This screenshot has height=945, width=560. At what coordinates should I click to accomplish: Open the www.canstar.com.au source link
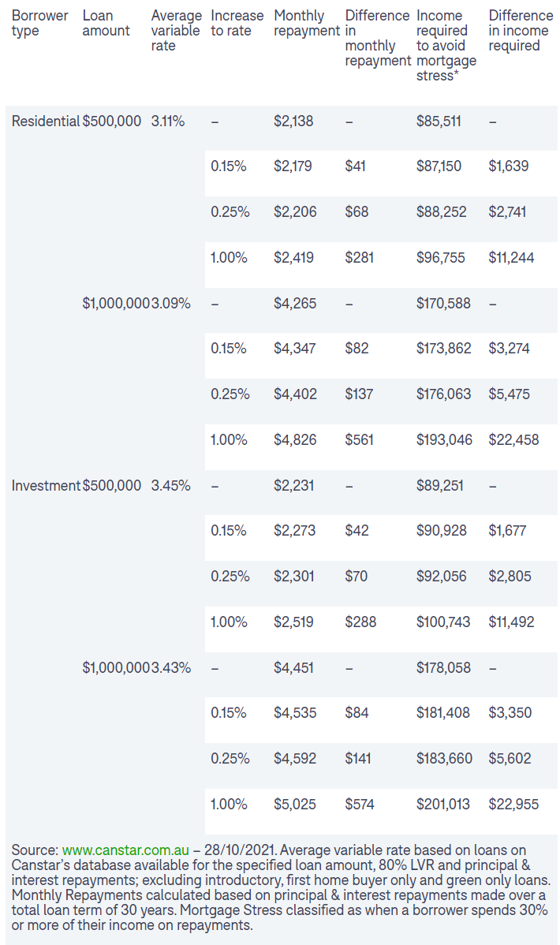(x=125, y=850)
